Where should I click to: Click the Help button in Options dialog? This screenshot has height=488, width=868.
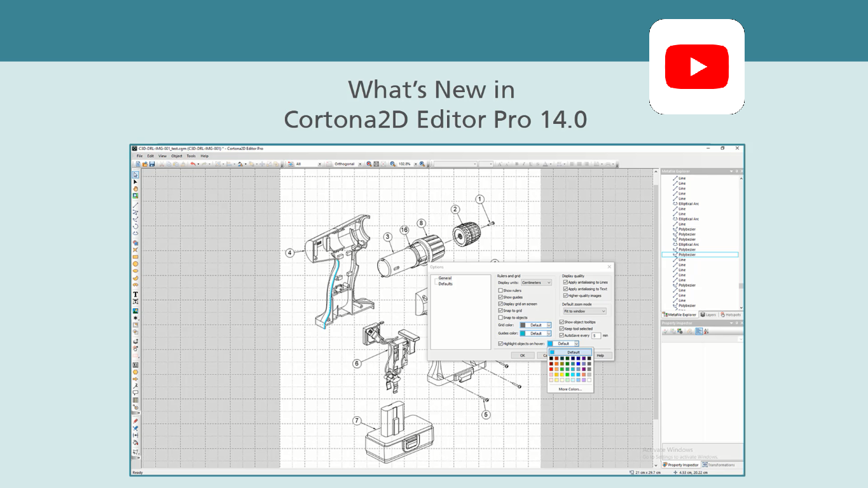coord(600,355)
